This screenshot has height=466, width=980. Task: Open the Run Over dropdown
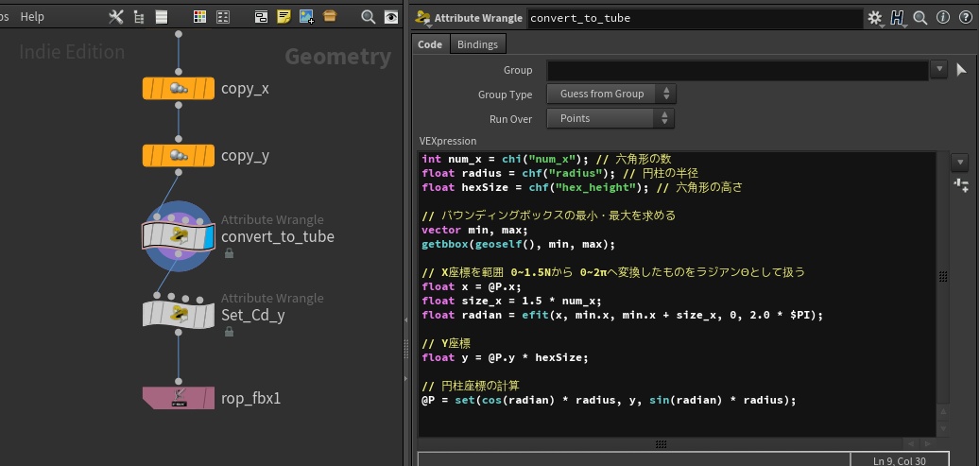point(610,118)
